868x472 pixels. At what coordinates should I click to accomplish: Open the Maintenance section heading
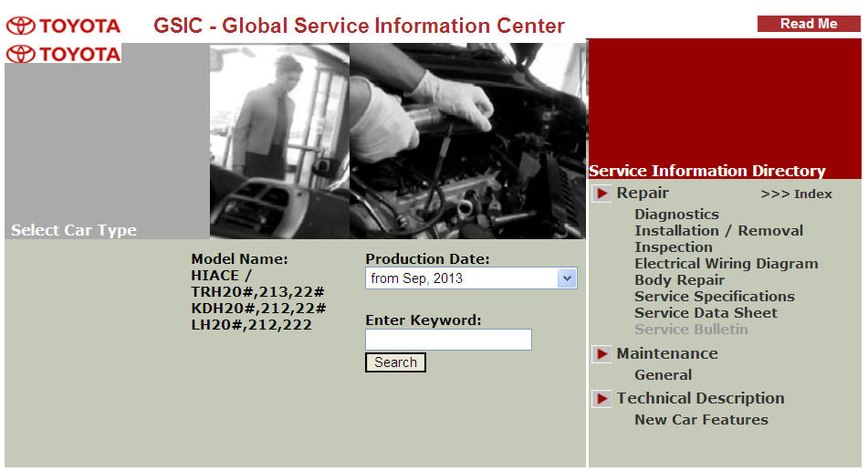[667, 353]
